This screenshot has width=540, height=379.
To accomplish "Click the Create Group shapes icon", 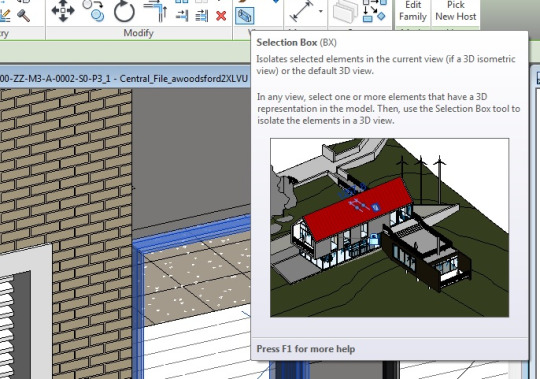I will (375, 11).
